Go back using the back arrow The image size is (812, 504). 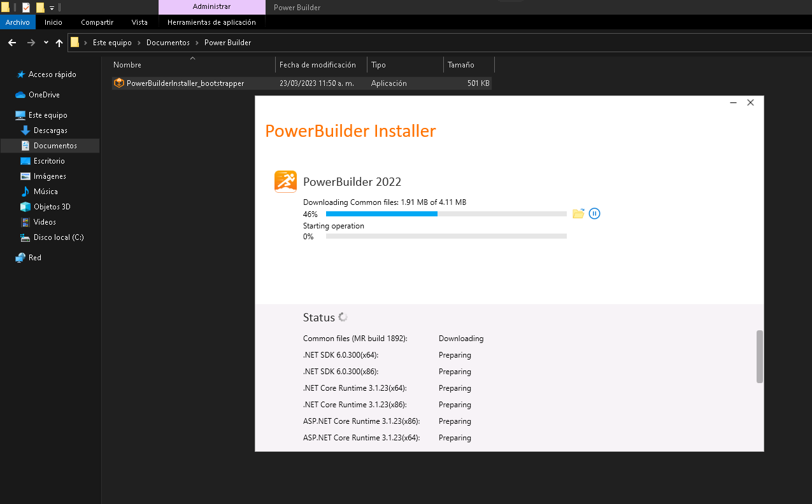[12, 43]
